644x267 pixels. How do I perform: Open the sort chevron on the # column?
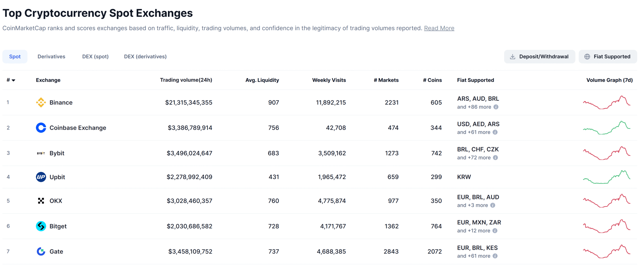(x=14, y=80)
